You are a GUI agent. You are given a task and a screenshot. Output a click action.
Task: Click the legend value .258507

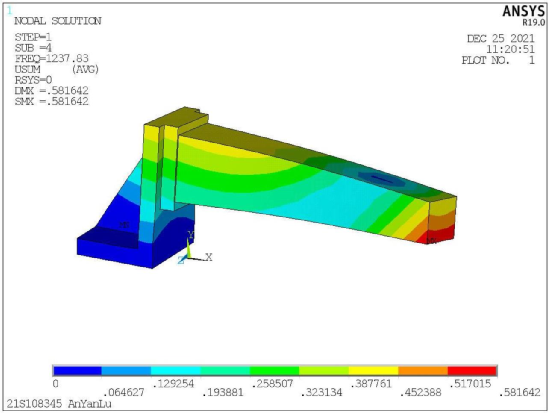272,384
